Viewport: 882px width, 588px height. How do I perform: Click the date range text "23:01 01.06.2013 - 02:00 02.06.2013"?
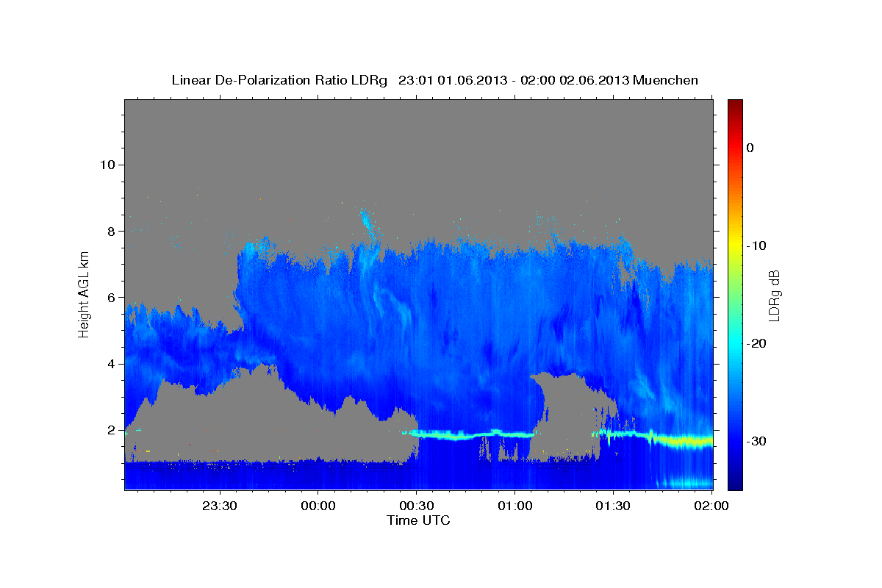514,80
